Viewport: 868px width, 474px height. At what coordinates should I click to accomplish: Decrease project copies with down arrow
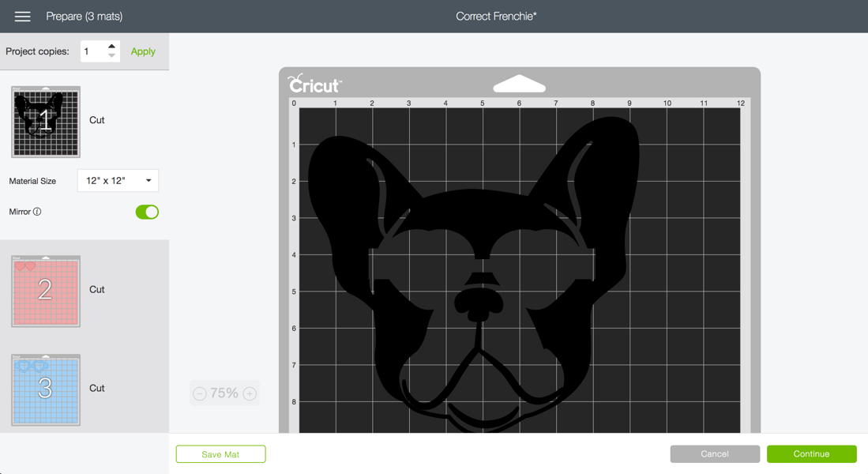pos(111,56)
